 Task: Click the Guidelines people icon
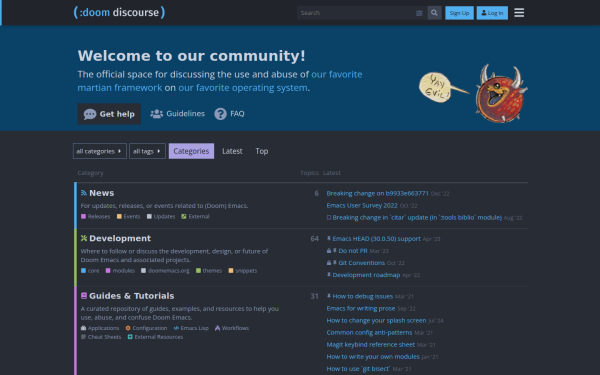click(x=157, y=114)
